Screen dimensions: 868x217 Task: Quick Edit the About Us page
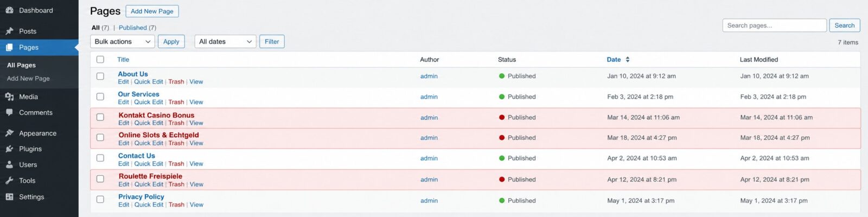pos(149,82)
